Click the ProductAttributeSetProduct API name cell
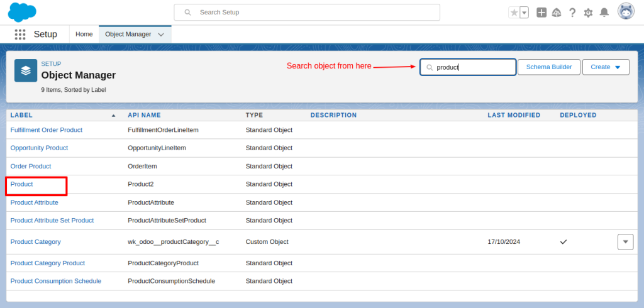 click(x=167, y=221)
